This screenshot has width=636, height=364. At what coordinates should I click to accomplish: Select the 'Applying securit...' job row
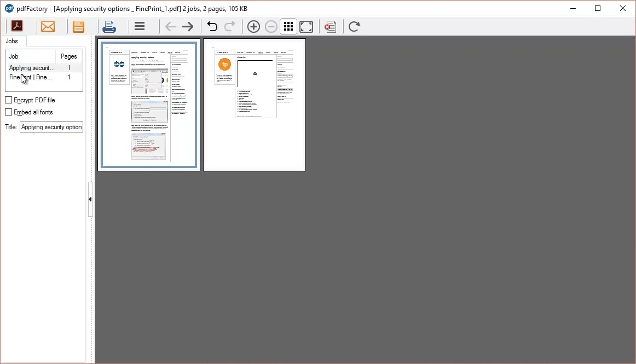coord(32,68)
